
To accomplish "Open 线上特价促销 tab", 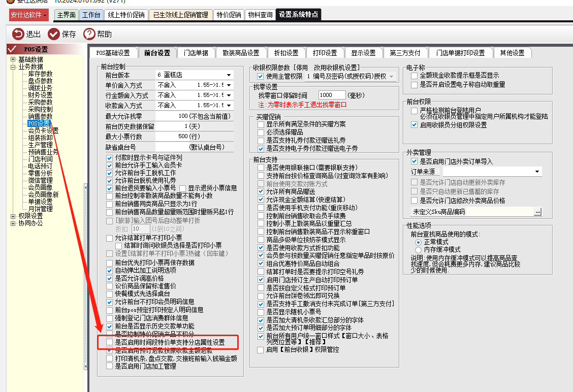I will point(126,15).
